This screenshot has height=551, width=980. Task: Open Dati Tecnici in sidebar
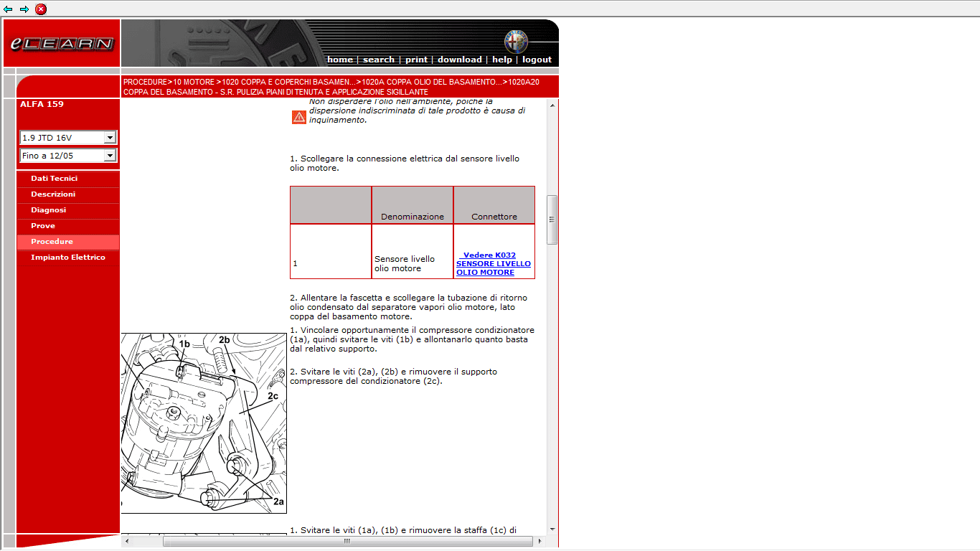click(54, 179)
